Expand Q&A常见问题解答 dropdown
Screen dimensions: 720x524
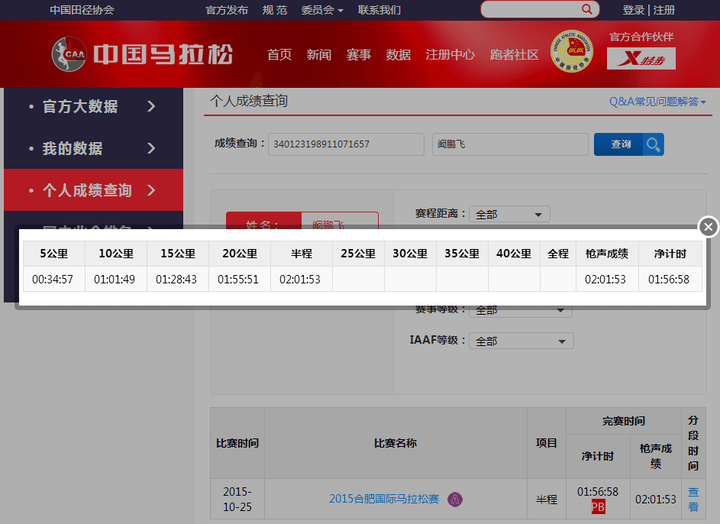click(x=657, y=101)
